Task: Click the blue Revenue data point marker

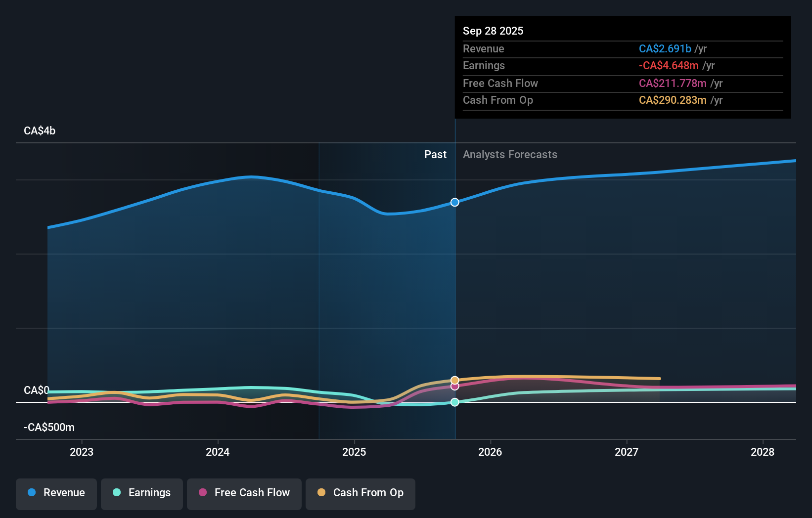Action: click(454, 202)
